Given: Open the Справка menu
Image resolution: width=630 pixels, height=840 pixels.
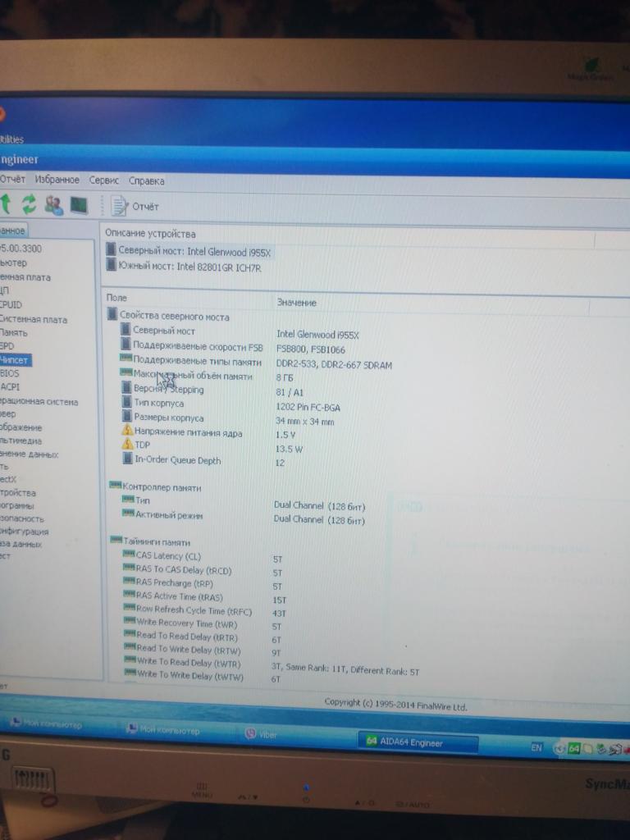Looking at the screenshot, I should pyautogui.click(x=146, y=181).
